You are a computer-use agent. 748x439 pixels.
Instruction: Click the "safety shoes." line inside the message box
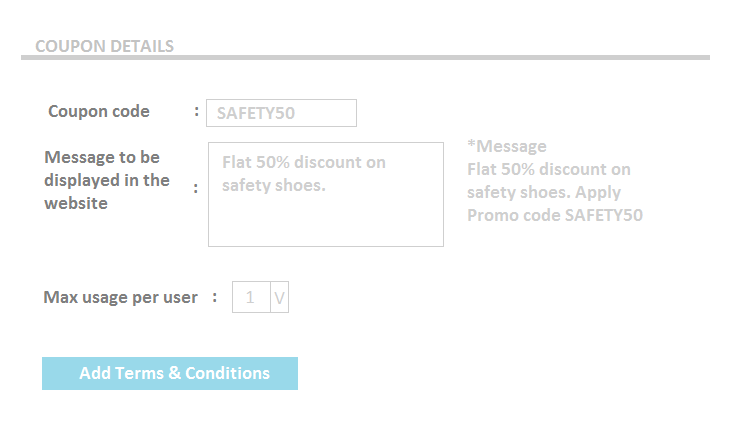[274, 185]
